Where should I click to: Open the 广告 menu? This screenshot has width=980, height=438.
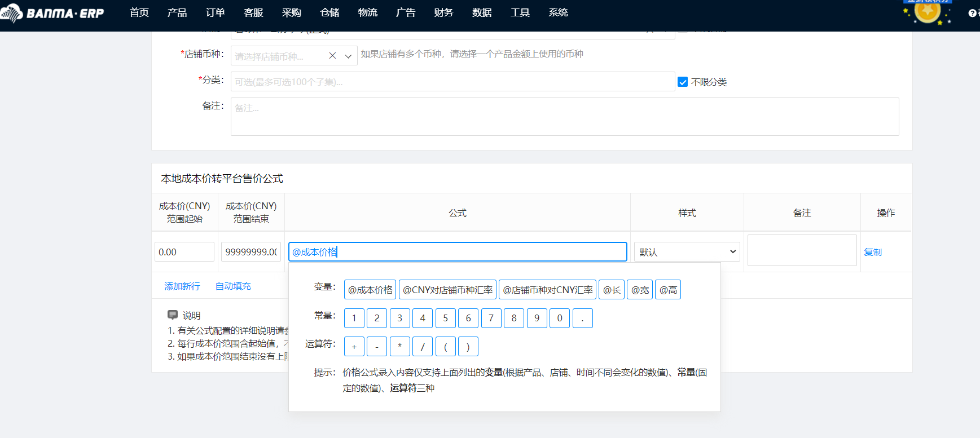pyautogui.click(x=406, y=12)
